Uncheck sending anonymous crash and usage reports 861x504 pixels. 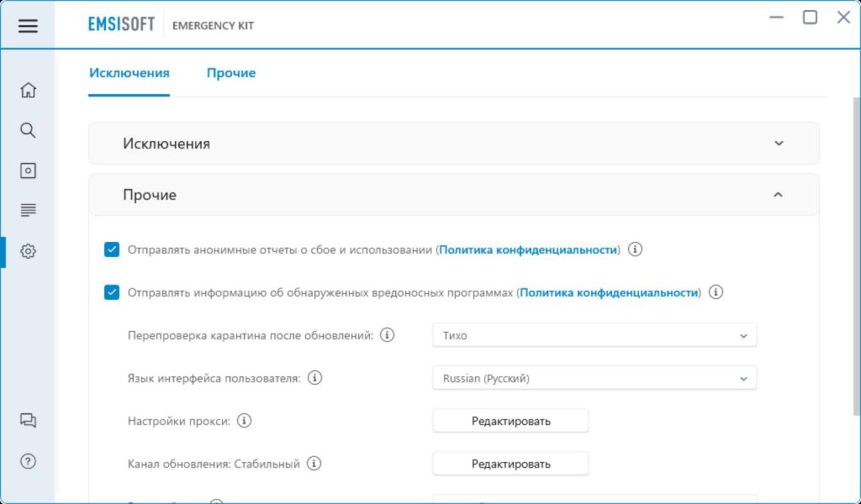pyautogui.click(x=112, y=249)
